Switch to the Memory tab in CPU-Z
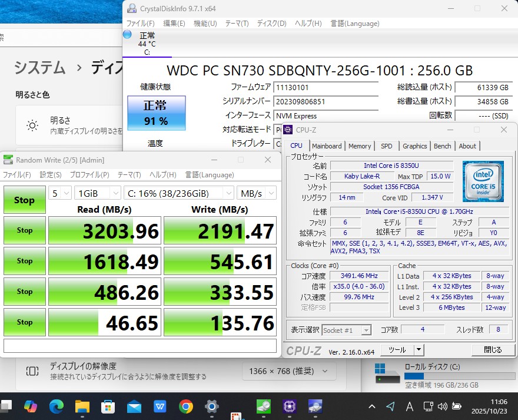Image resolution: width=518 pixels, height=420 pixels. [359, 146]
